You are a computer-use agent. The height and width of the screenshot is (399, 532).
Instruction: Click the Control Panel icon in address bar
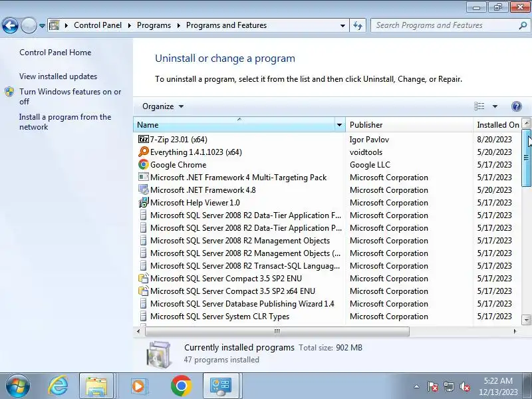pos(54,25)
